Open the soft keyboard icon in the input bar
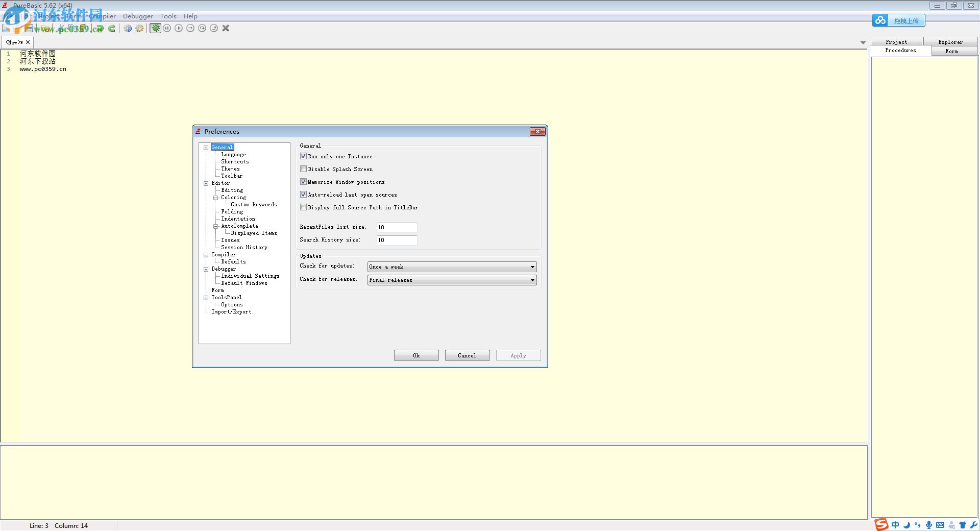Viewport: 980px width, 531px height. (x=940, y=525)
